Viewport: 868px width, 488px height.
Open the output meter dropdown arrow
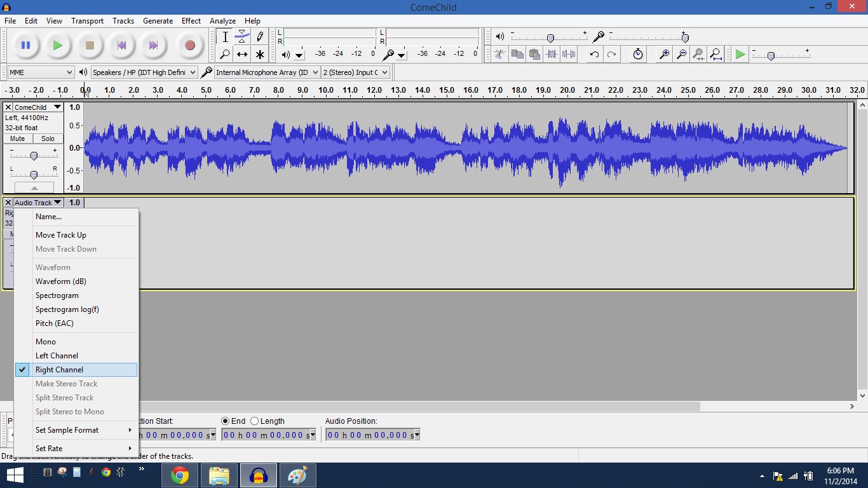(299, 55)
